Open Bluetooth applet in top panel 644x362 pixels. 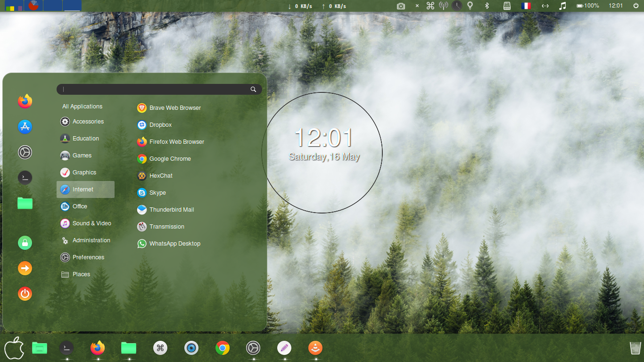[487, 6]
